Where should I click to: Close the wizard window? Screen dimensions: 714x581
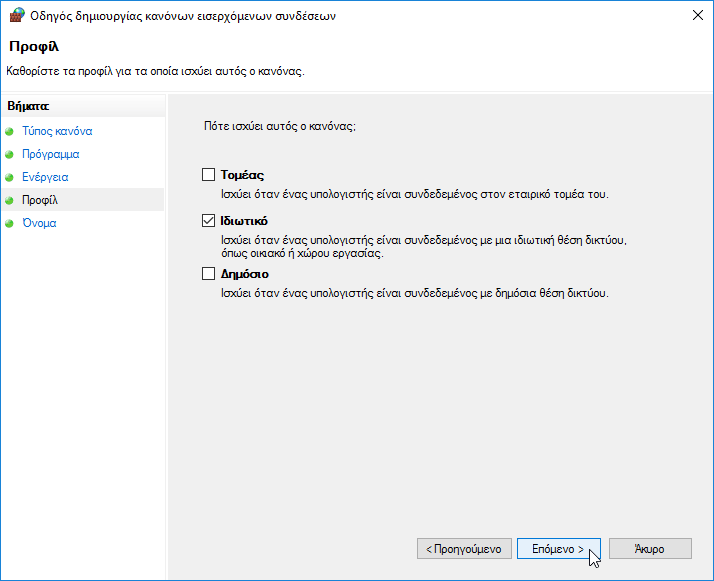click(698, 15)
